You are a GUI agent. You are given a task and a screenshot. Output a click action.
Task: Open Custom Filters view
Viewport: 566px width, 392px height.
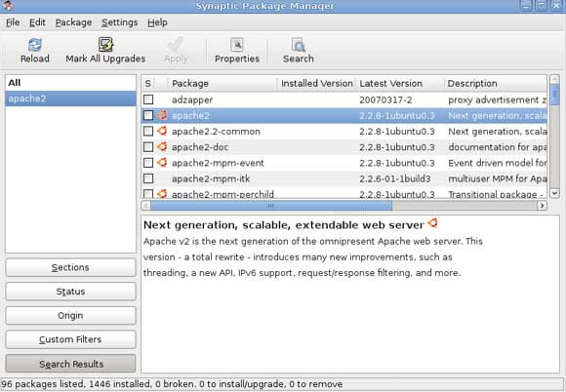tap(70, 339)
